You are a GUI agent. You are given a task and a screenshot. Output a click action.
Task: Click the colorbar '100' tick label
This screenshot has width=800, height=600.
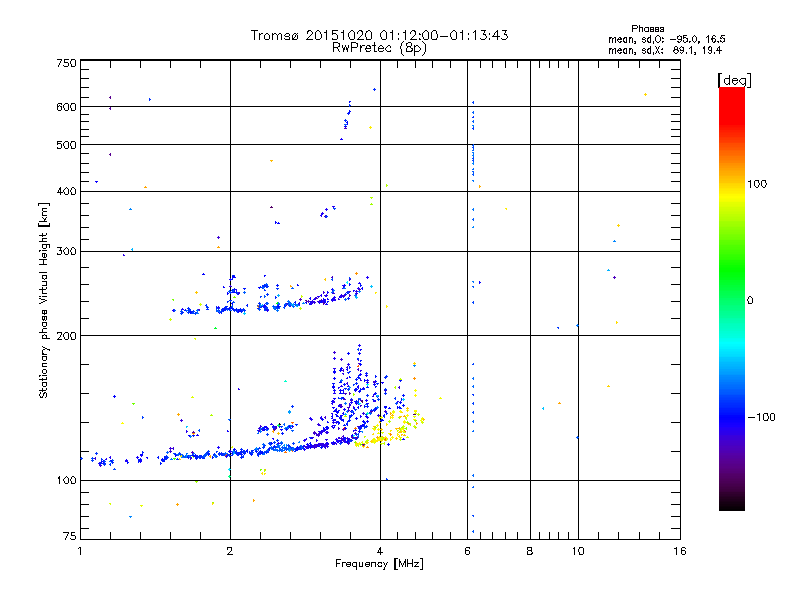(757, 184)
